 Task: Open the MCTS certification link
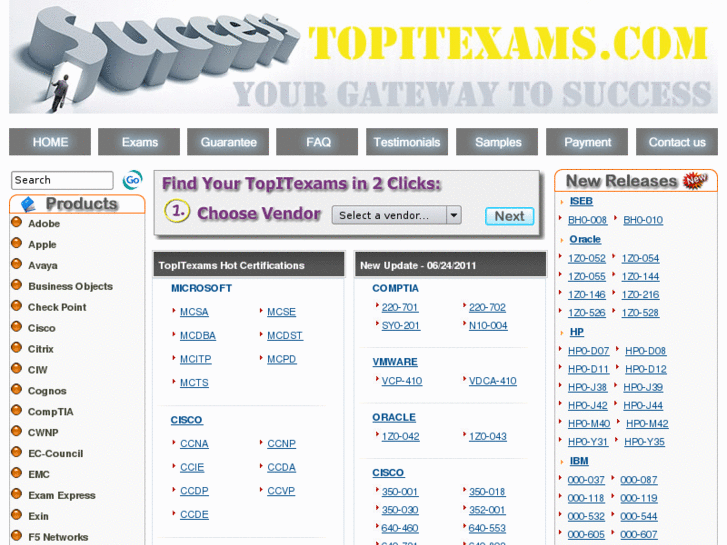tap(194, 383)
